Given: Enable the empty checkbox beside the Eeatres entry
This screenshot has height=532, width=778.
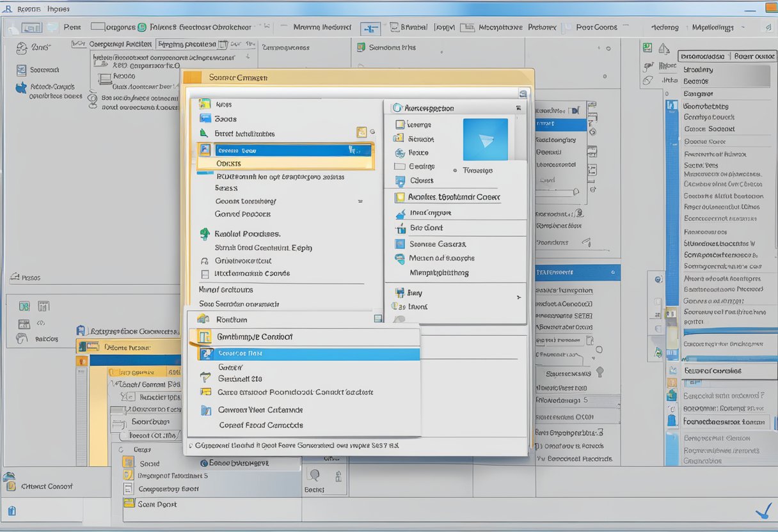Looking at the screenshot, I should 401,166.
